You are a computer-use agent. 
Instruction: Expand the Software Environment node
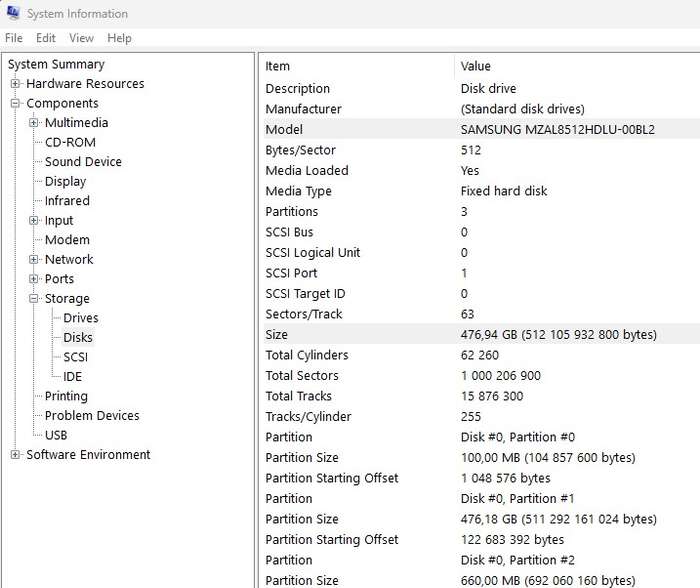coord(15,455)
